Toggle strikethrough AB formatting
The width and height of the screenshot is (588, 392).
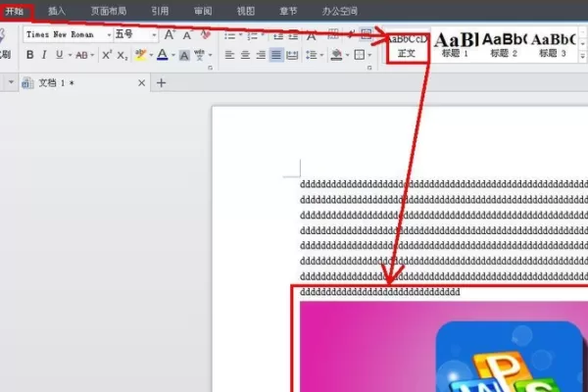[x=81, y=55]
